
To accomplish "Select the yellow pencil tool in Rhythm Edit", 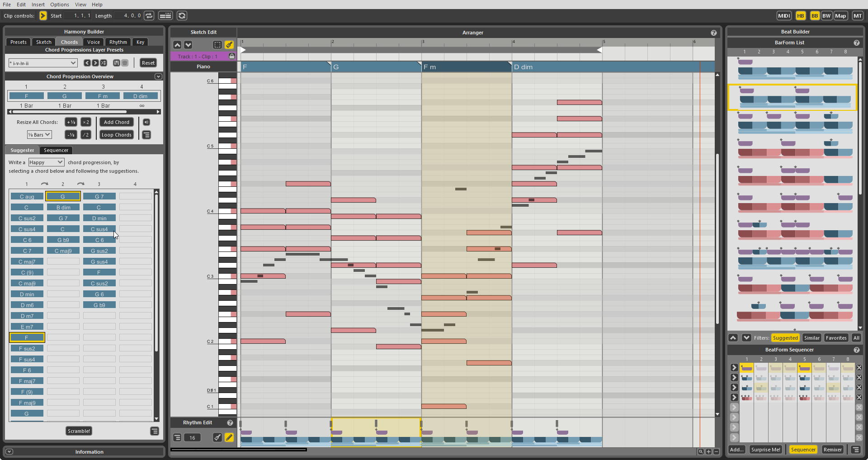I will (x=229, y=437).
